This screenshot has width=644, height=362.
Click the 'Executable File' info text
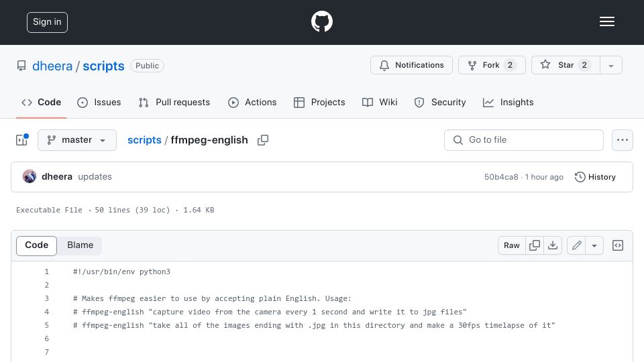[x=49, y=210]
